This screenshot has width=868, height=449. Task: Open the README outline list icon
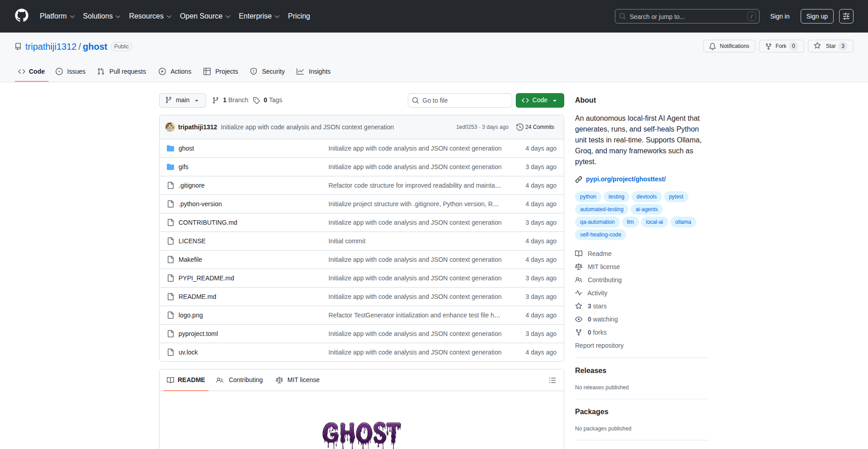point(552,380)
